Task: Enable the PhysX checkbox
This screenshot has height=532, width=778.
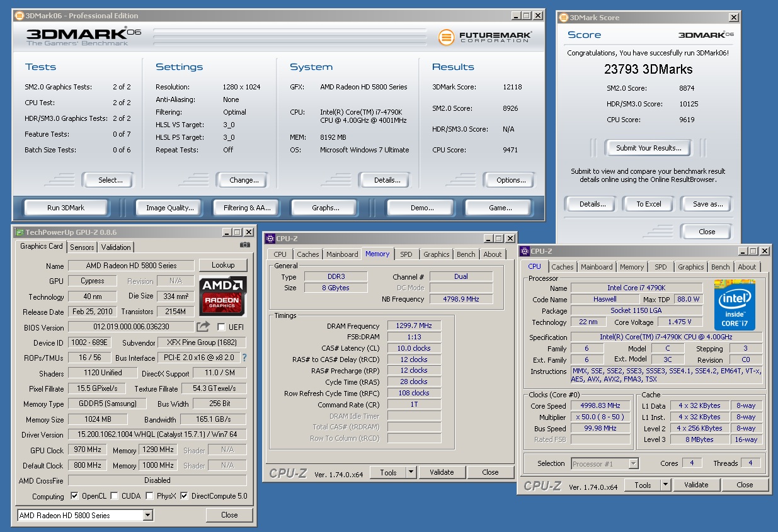Action: coord(149,496)
